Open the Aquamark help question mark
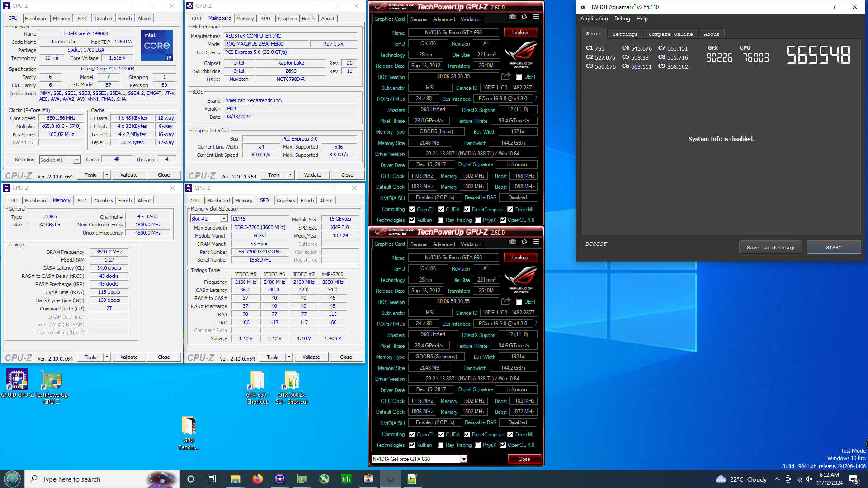 835,7
